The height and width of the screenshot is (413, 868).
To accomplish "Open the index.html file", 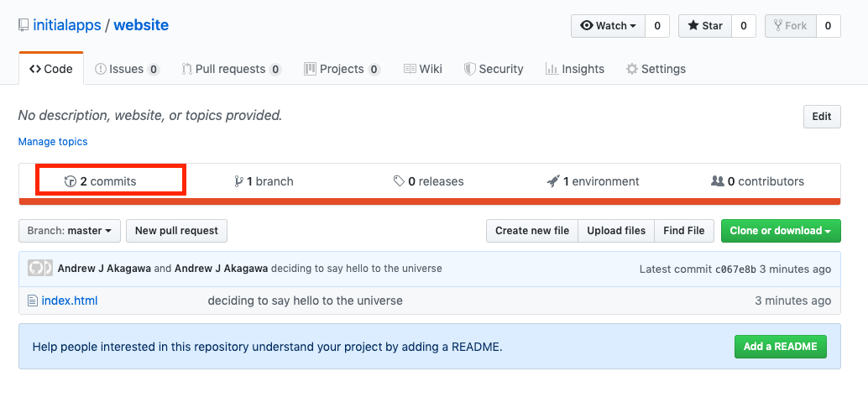I will click(69, 301).
